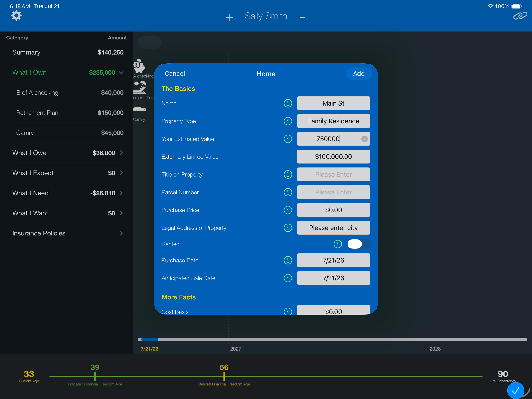Tap Externally Linked Value field
This screenshot has width=532, height=399.
(333, 157)
